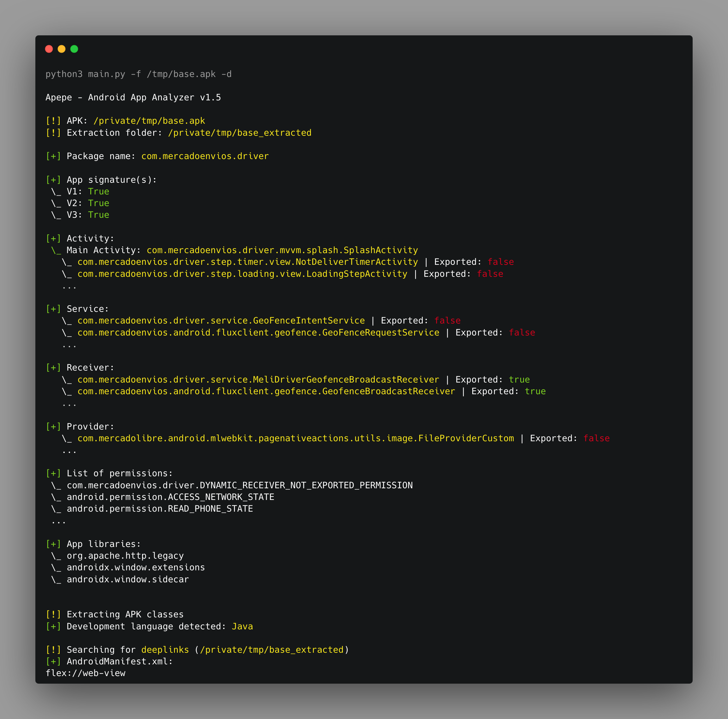This screenshot has width=728, height=719.
Task: Click the LoadingStepActivity exported false value
Action: [490, 274]
